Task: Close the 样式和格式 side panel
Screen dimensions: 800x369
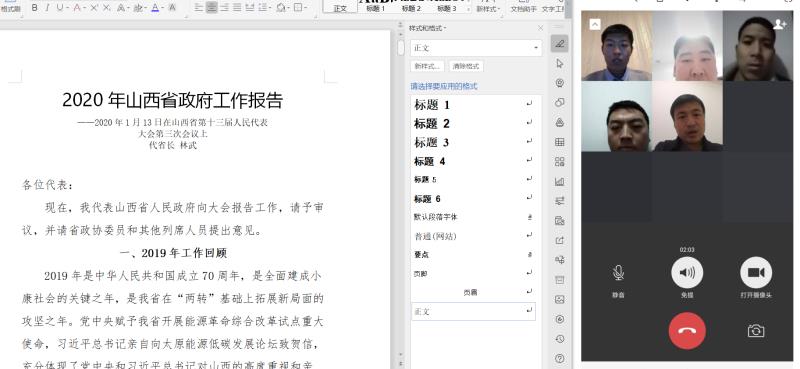Action: [x=540, y=28]
